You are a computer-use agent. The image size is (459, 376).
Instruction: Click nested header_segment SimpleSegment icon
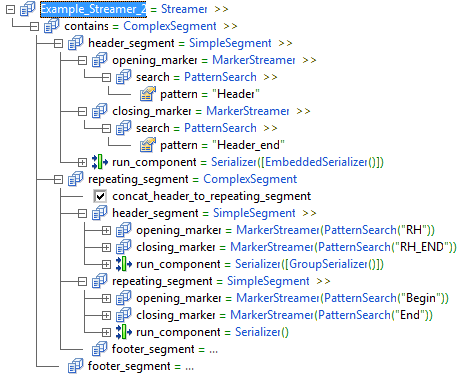pos(100,213)
